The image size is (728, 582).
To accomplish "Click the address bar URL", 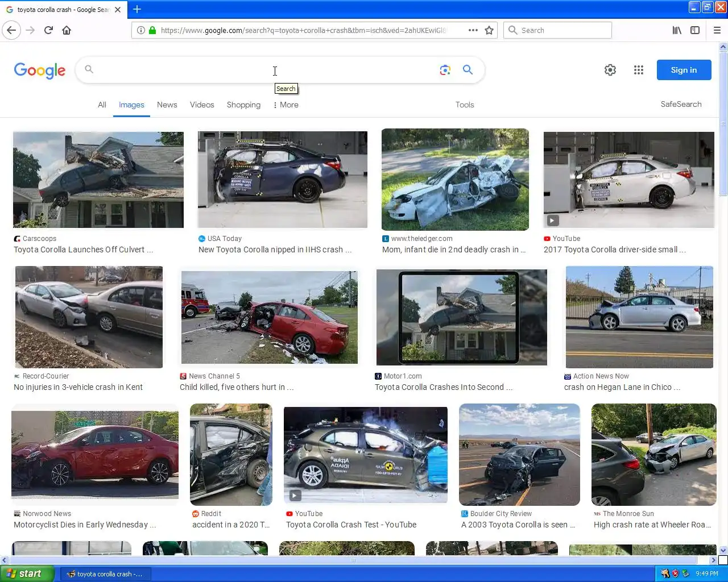I will (x=304, y=30).
